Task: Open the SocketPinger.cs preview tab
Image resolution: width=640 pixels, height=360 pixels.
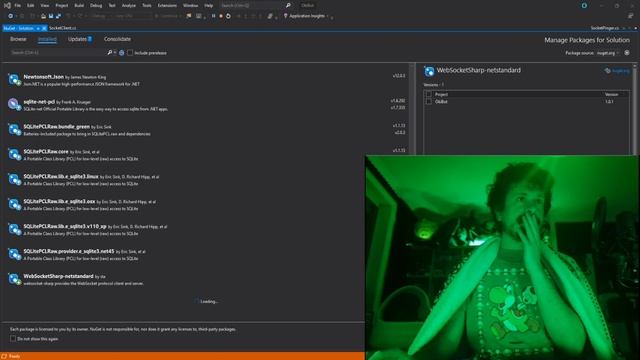Action: click(x=605, y=28)
